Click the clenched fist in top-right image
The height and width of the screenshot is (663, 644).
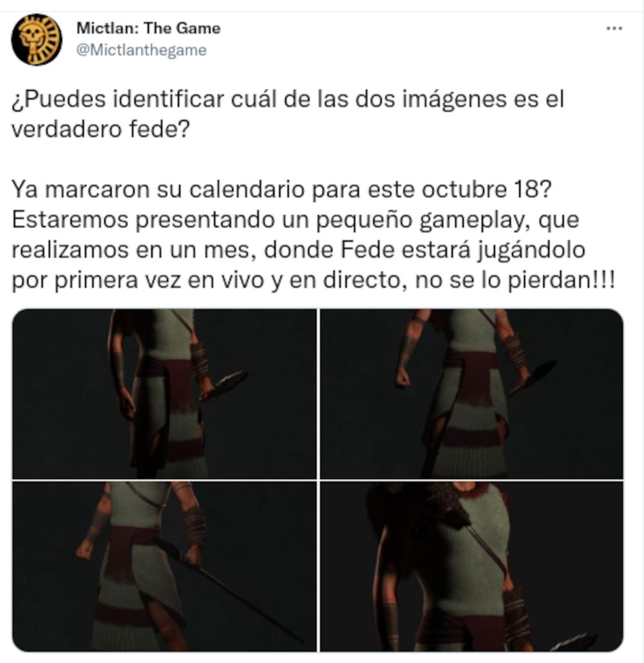pyautogui.click(x=402, y=378)
